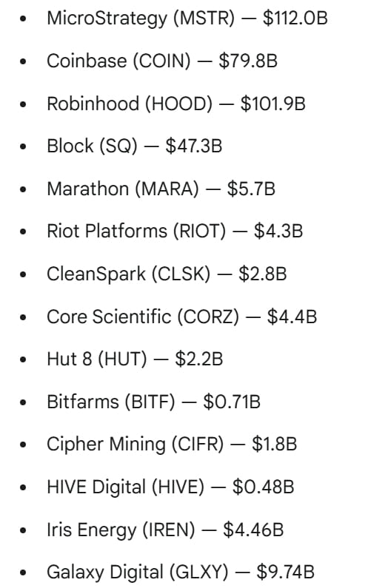
Task: Click the Marathon (MARA) line
Action: (x=161, y=189)
